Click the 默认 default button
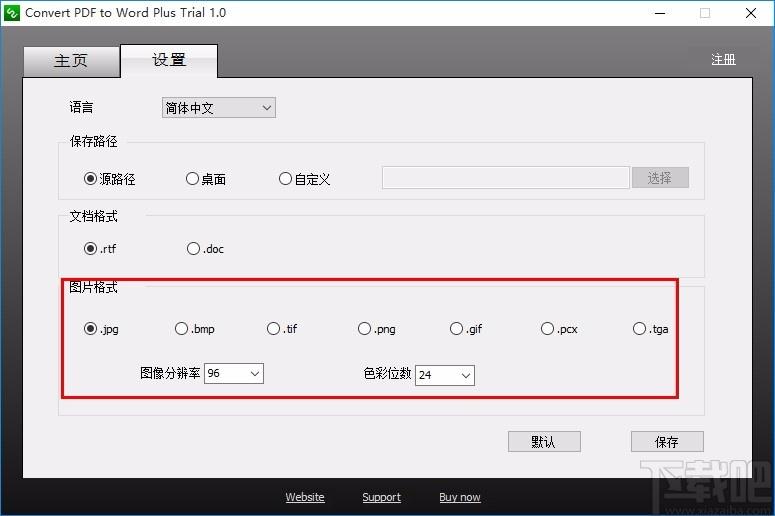 pyautogui.click(x=544, y=441)
